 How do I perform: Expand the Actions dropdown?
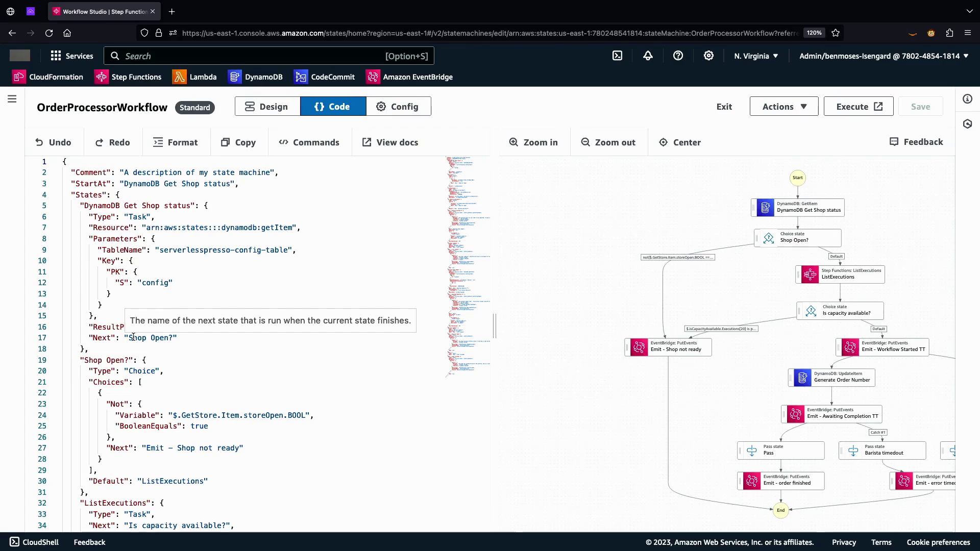pos(784,107)
